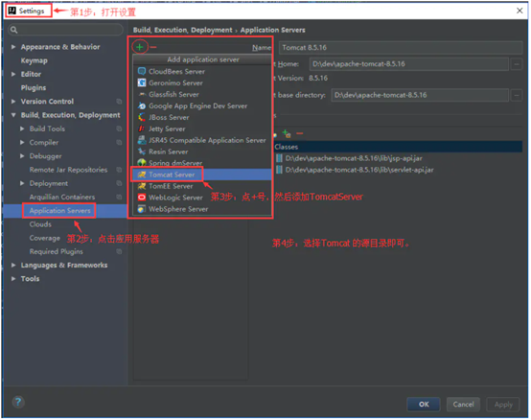Viewport: 531px width, 420px height.
Task: Choose Jetty Server from the add menu
Action: (x=202, y=128)
